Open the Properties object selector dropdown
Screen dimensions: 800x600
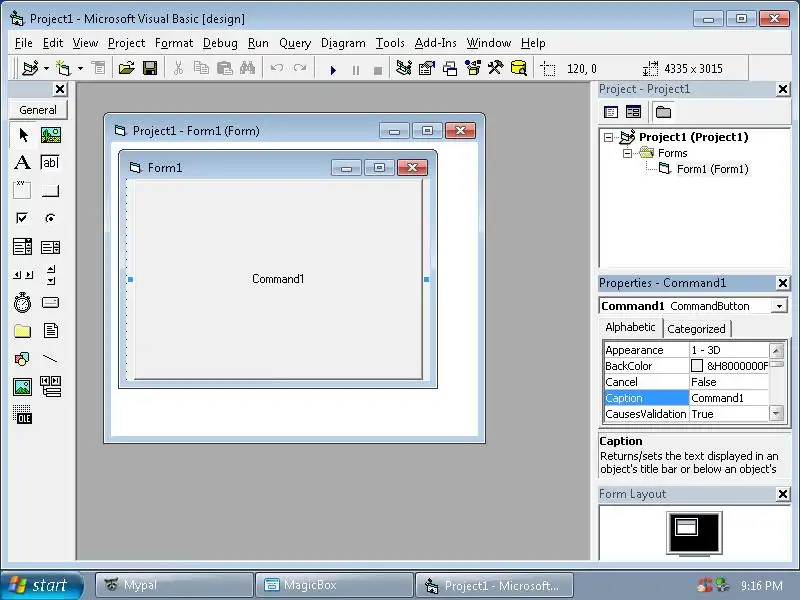[779, 307]
